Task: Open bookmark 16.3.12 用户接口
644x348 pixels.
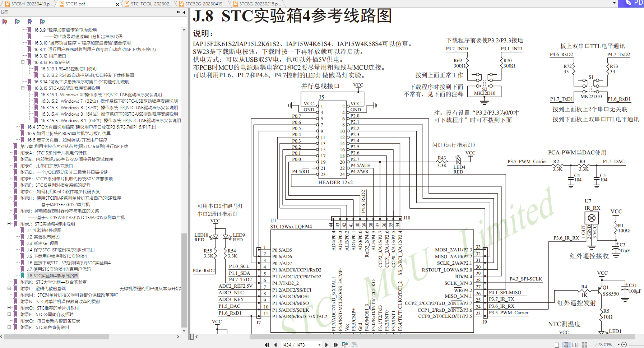Action: click(50, 56)
